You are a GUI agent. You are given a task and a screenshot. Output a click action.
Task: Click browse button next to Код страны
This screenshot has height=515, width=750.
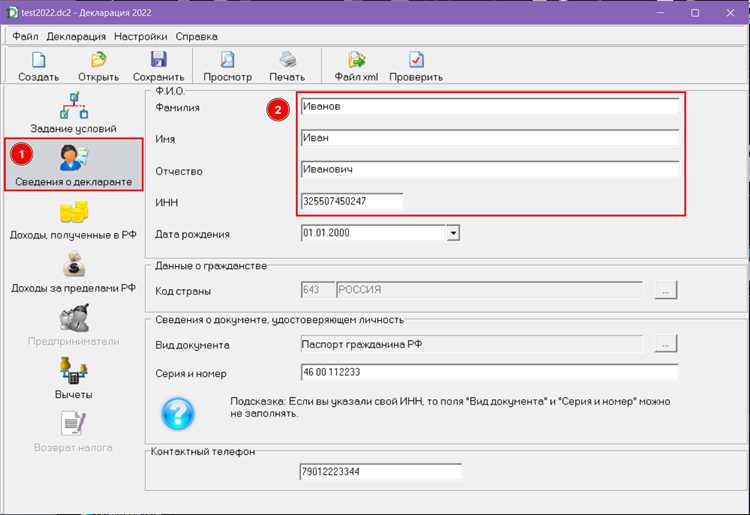(665, 290)
